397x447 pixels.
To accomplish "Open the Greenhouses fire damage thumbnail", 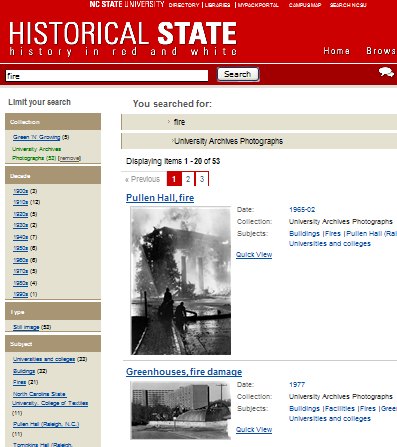I will (181, 410).
